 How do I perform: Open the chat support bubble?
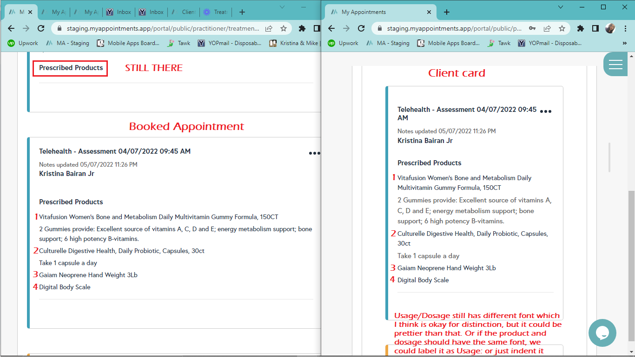(602, 333)
